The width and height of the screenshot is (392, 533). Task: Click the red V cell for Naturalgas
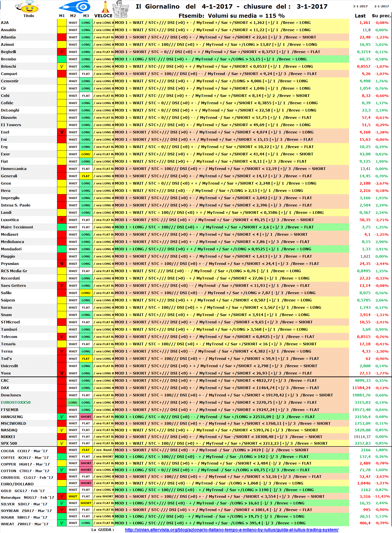tap(62, 496)
